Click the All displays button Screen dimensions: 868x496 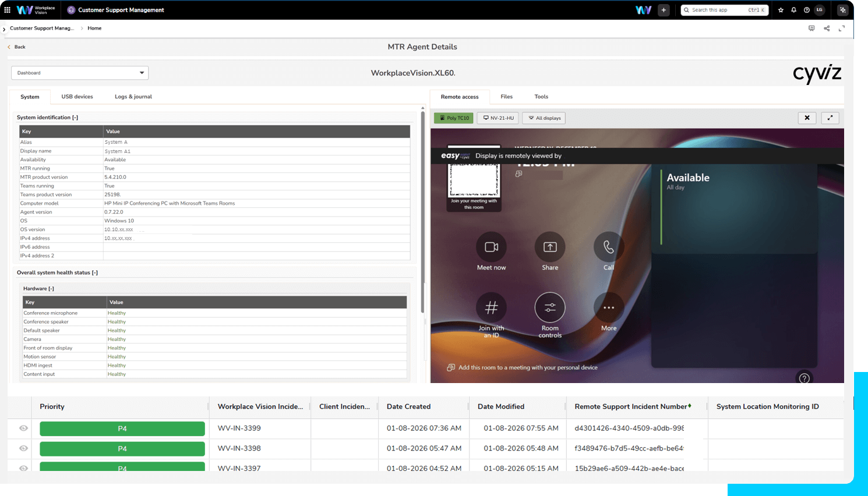[x=544, y=118]
